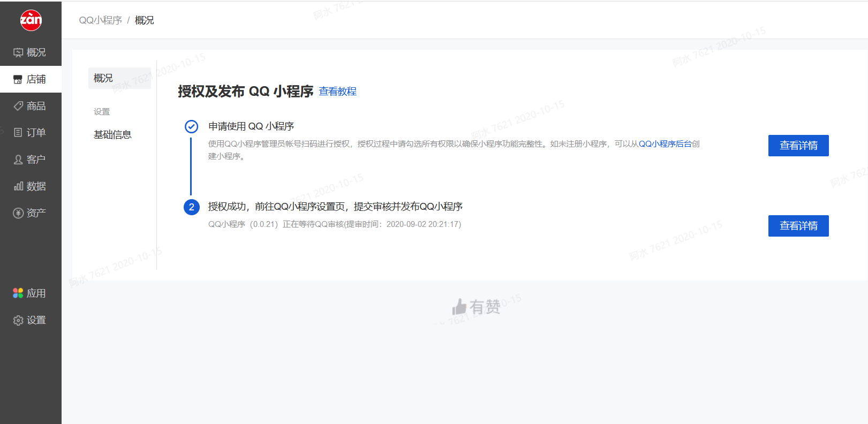
Task: View 数据 bar chart icon
Action: coord(18,186)
